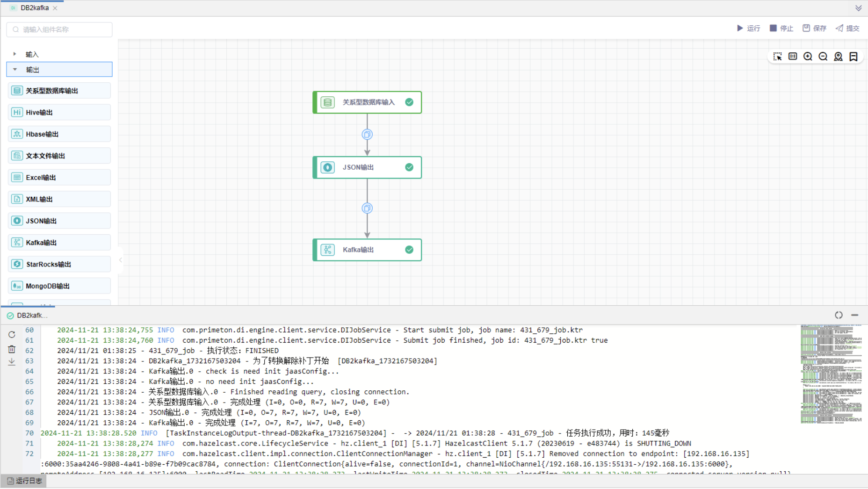868x489 pixels.
Task: Click the zoom in canvas icon
Action: [x=808, y=57]
